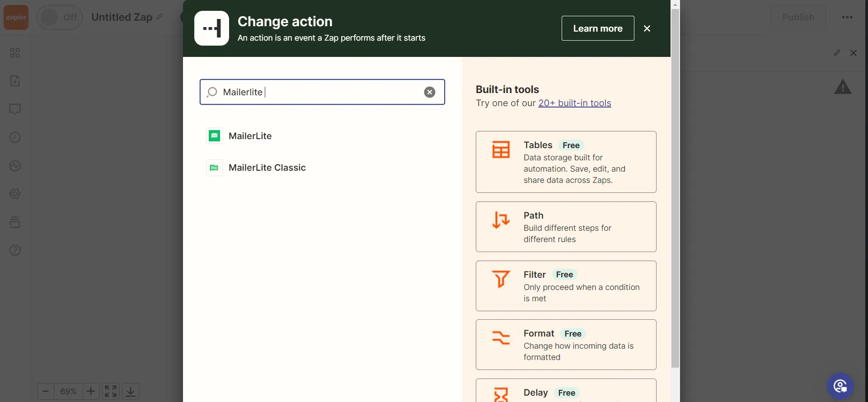The image size is (868, 402).
Task: Choose the Format built-in tool
Action: (x=566, y=345)
